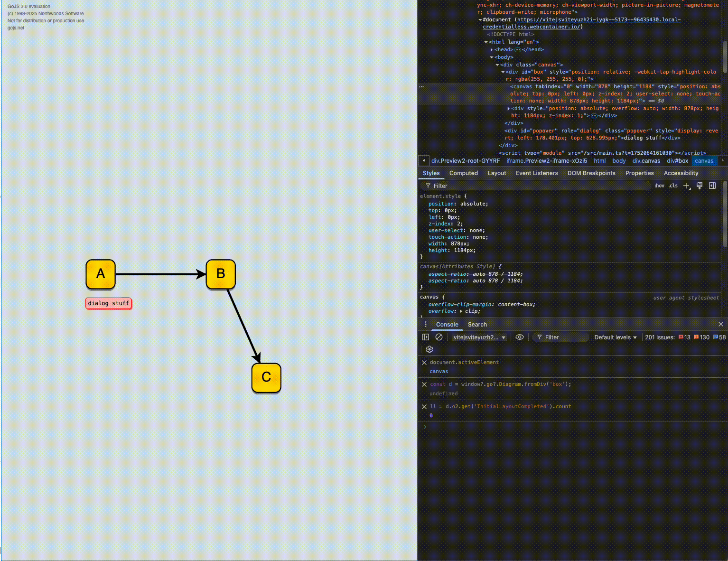Viewport: 728px width, 561px height.
Task: Clear the console
Action: click(x=439, y=337)
